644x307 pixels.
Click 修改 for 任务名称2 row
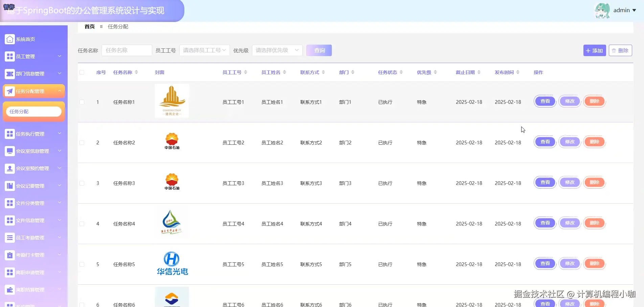pyautogui.click(x=570, y=142)
